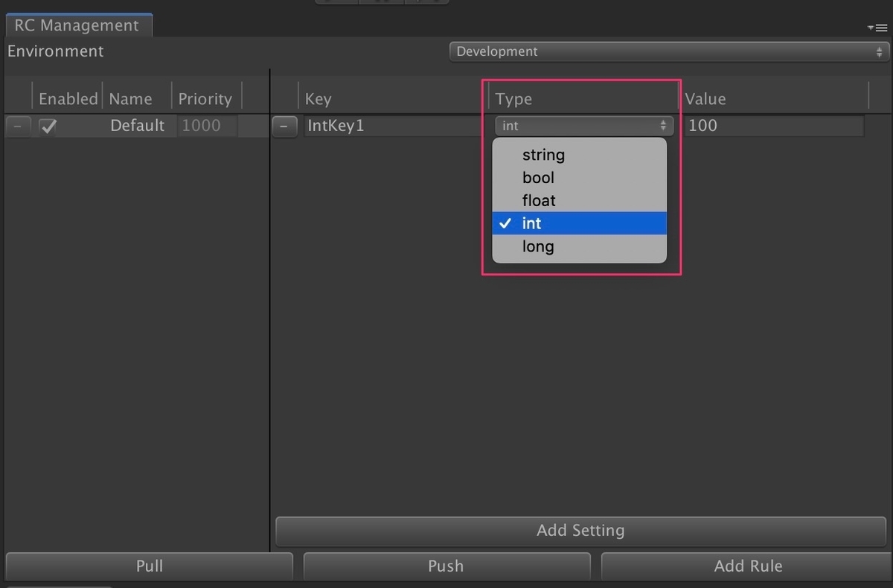This screenshot has height=588, width=893.
Task: Choose long from the Type menu
Action: [579, 246]
